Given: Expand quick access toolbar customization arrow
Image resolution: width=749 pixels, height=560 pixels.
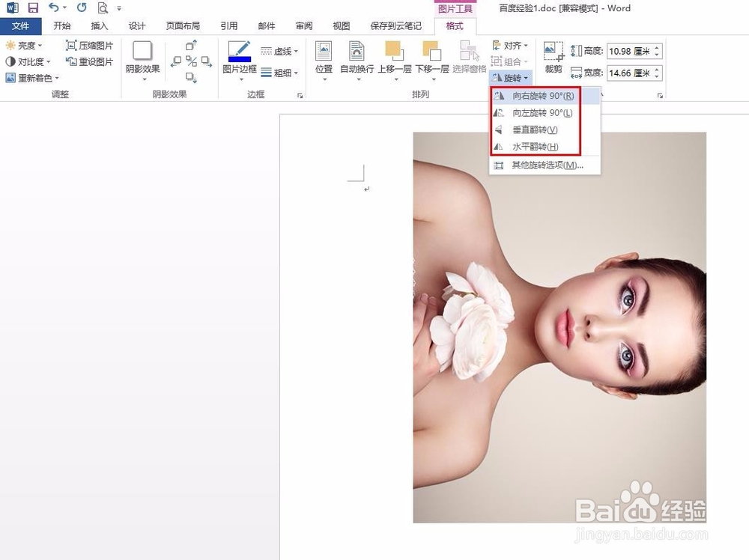Looking at the screenshot, I should coord(119,8).
